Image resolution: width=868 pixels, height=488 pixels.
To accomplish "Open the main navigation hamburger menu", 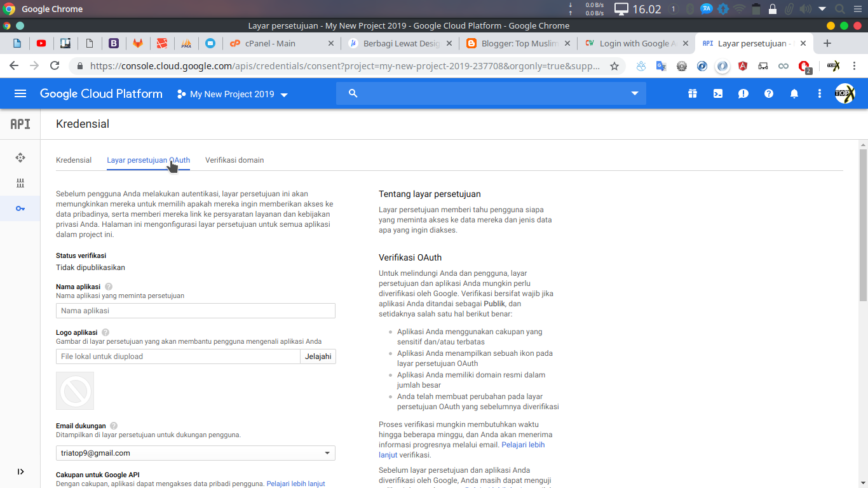I will [20, 93].
